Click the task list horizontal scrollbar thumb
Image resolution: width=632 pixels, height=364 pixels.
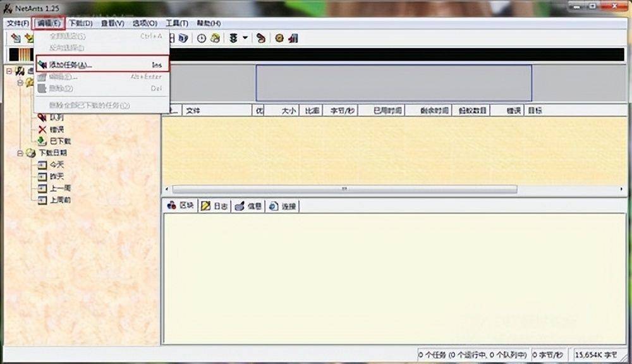344,189
